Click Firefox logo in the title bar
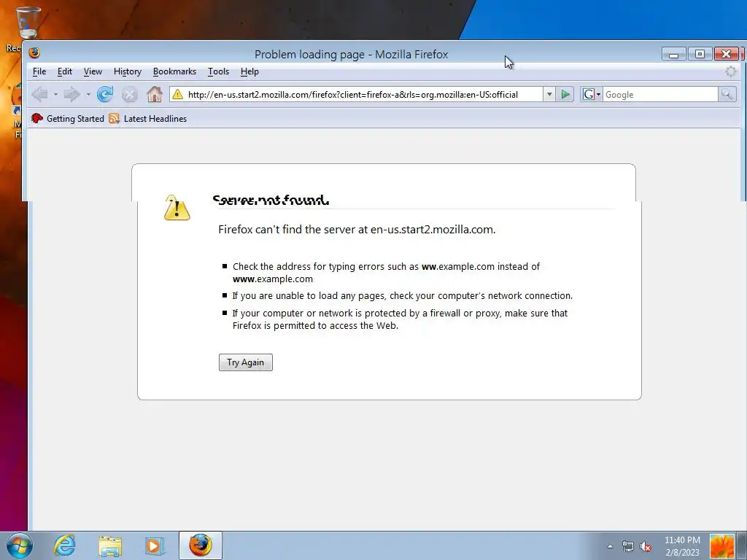This screenshot has width=747, height=560. pyautogui.click(x=34, y=52)
